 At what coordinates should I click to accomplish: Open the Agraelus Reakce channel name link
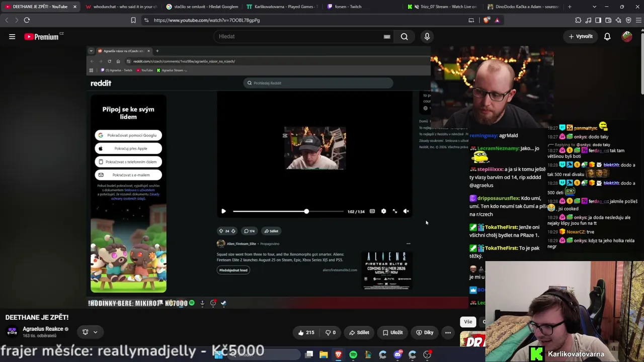43,329
